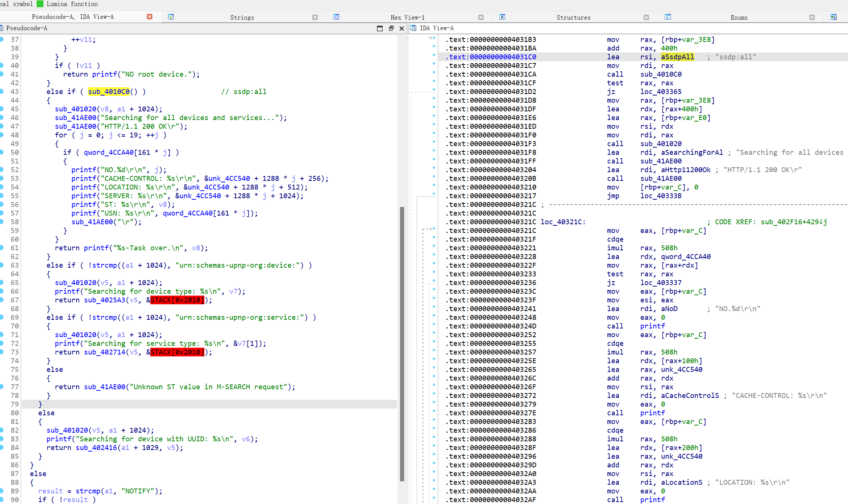Click highlighted sub_4010C0 in pseudocode line 43
848x504 pixels.
tap(109, 91)
